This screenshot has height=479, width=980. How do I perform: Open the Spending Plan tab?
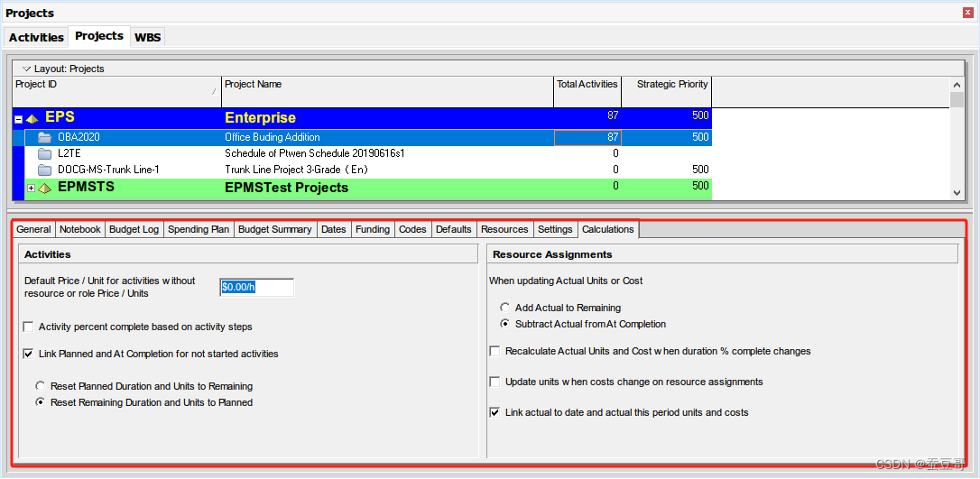(x=199, y=229)
